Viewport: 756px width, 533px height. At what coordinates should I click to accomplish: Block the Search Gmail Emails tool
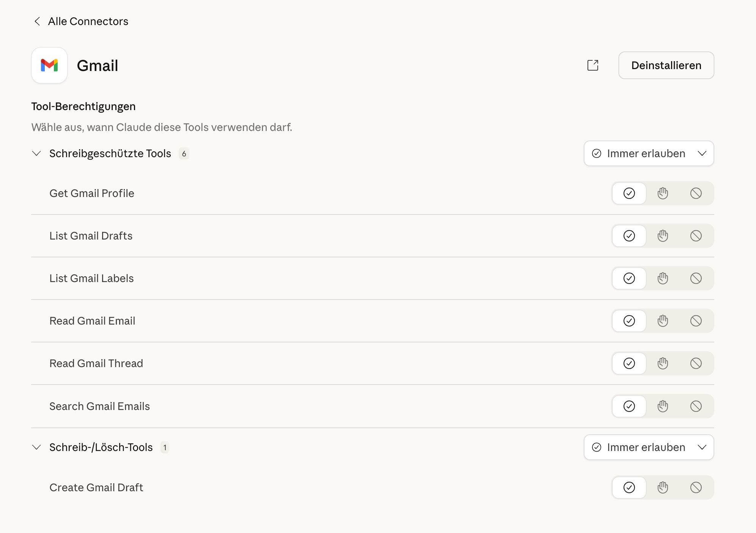(696, 406)
